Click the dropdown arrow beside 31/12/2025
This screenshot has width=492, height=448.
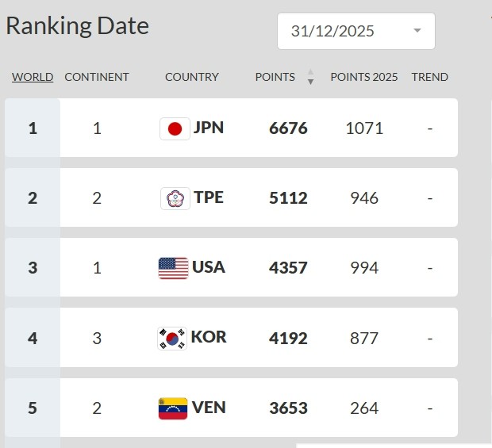click(x=417, y=31)
